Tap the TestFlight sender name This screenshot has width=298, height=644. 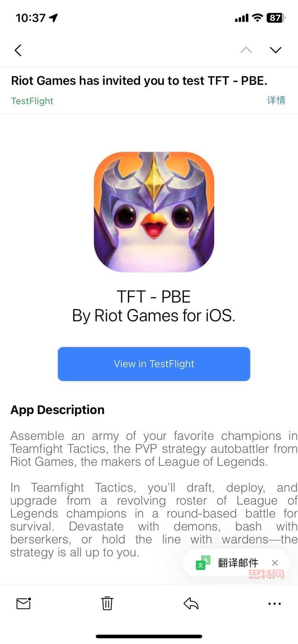point(32,101)
